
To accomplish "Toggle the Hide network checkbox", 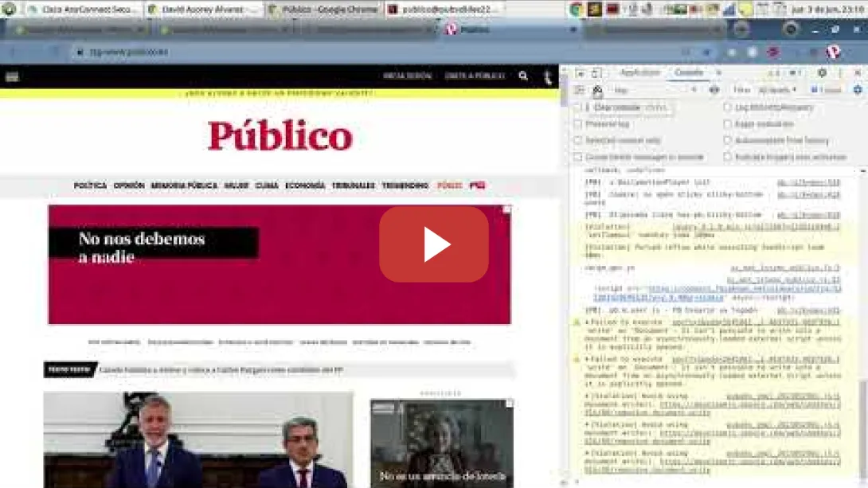I will point(578,107).
